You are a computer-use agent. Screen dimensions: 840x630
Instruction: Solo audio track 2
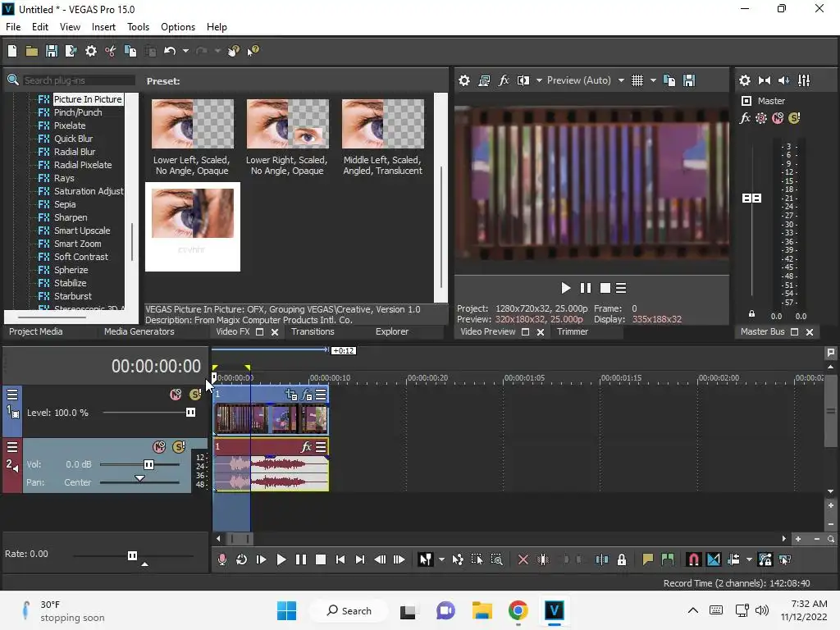coord(179,447)
